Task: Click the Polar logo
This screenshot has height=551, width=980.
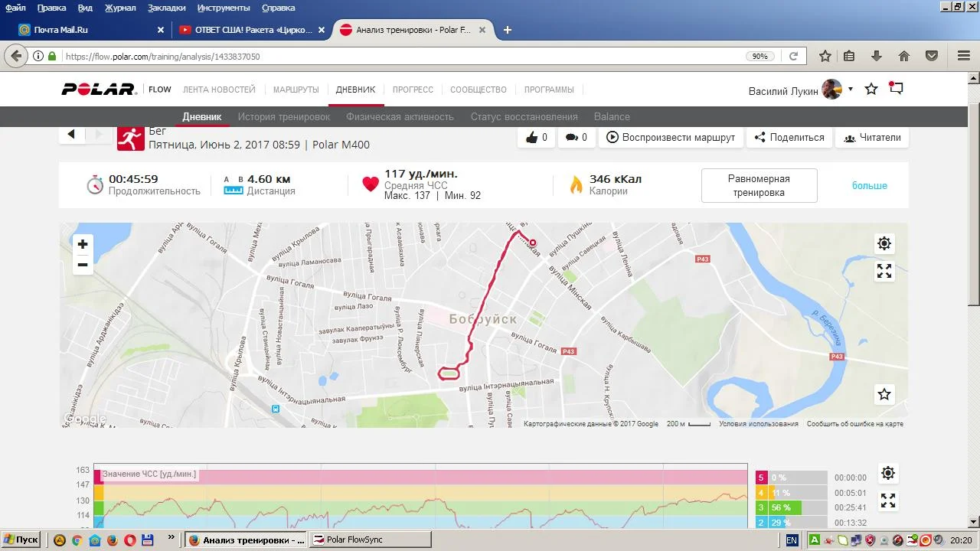Action: pos(99,90)
